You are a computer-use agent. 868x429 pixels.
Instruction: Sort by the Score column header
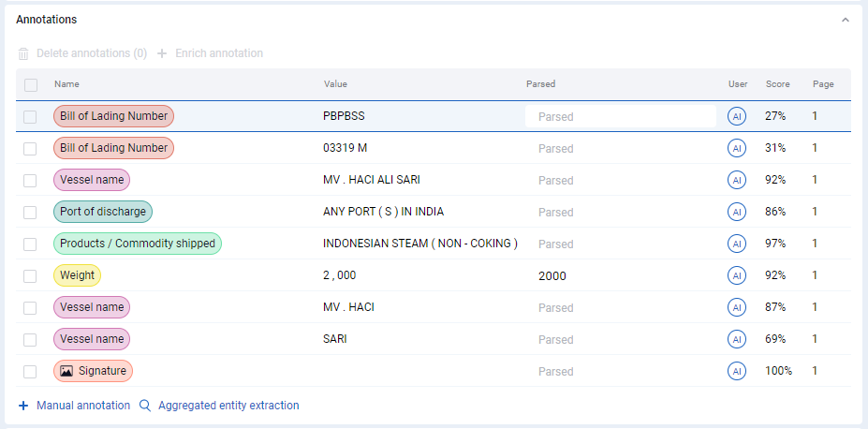778,84
